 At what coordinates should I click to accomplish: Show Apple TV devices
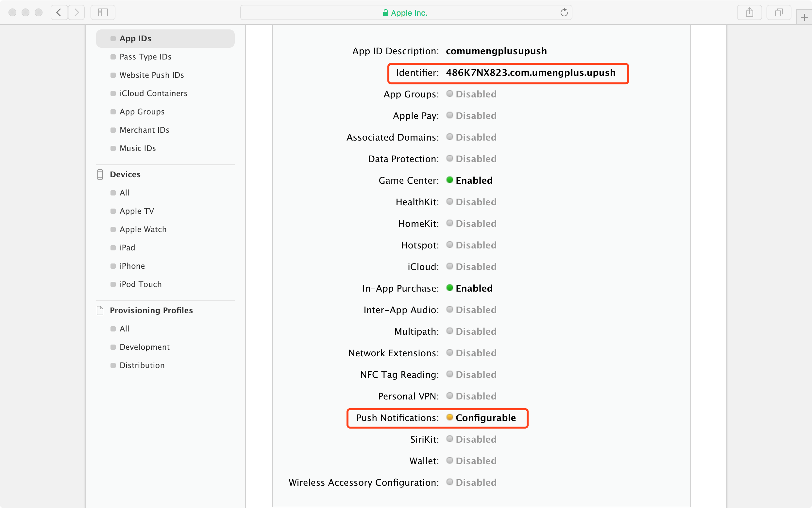[x=137, y=211]
